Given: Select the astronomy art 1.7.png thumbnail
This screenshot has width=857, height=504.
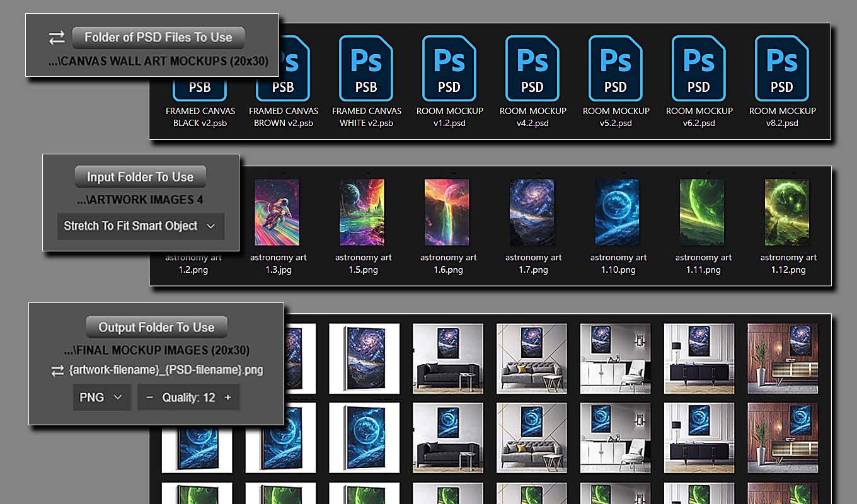Looking at the screenshot, I should click(532, 212).
